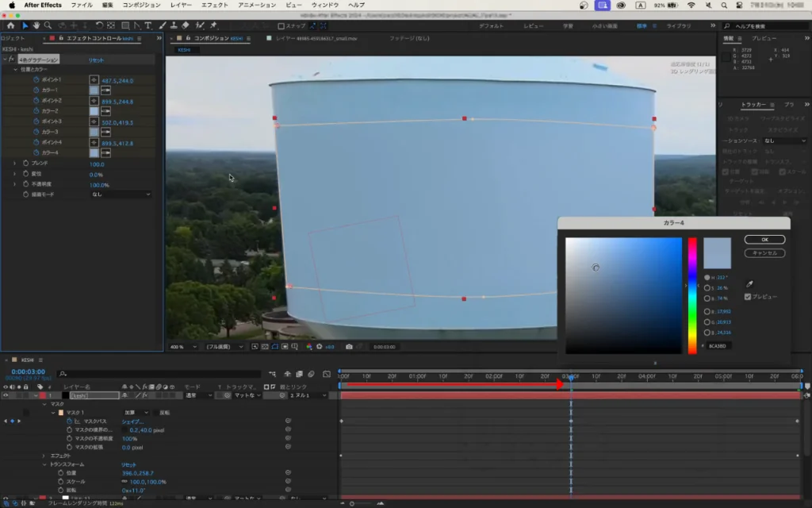Image resolution: width=812 pixels, height=508 pixels.
Task: Click the hex color 8CA3BD input field
Action: tap(718, 346)
